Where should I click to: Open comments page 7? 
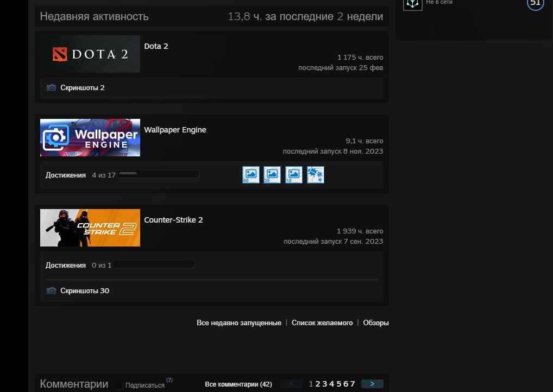coord(353,384)
